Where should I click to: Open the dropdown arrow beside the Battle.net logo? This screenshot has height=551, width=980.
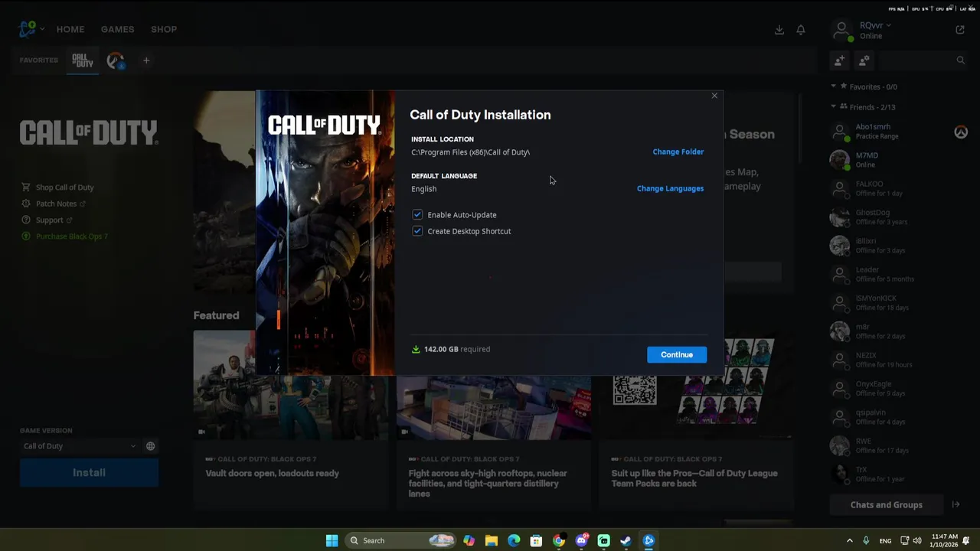tap(42, 29)
